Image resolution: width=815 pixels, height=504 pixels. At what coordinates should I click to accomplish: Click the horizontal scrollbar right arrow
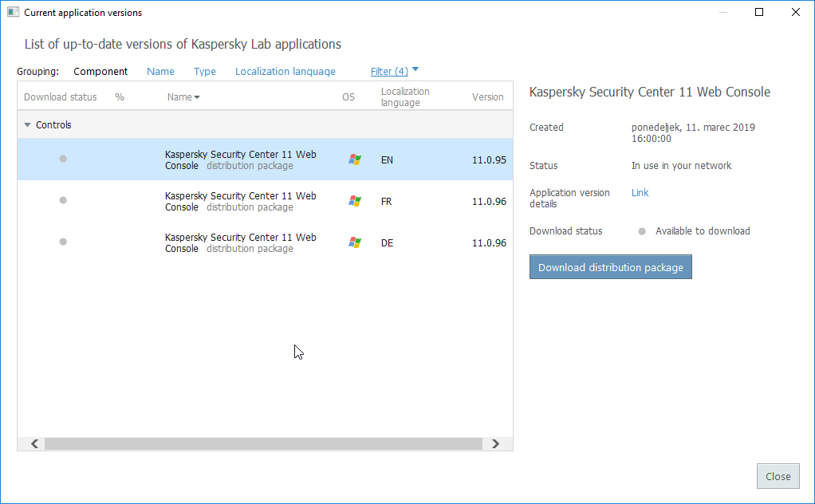coord(495,443)
